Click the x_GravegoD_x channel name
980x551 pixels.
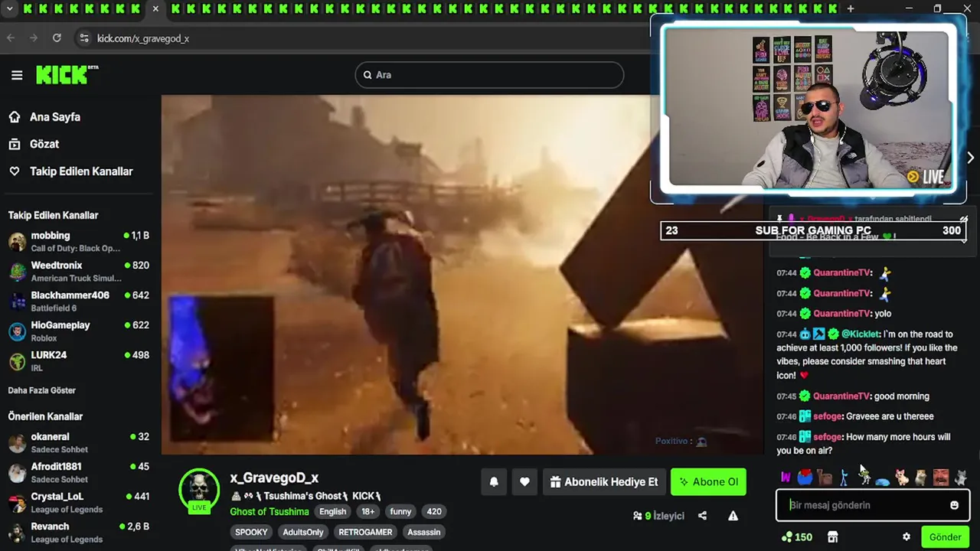[274, 478]
